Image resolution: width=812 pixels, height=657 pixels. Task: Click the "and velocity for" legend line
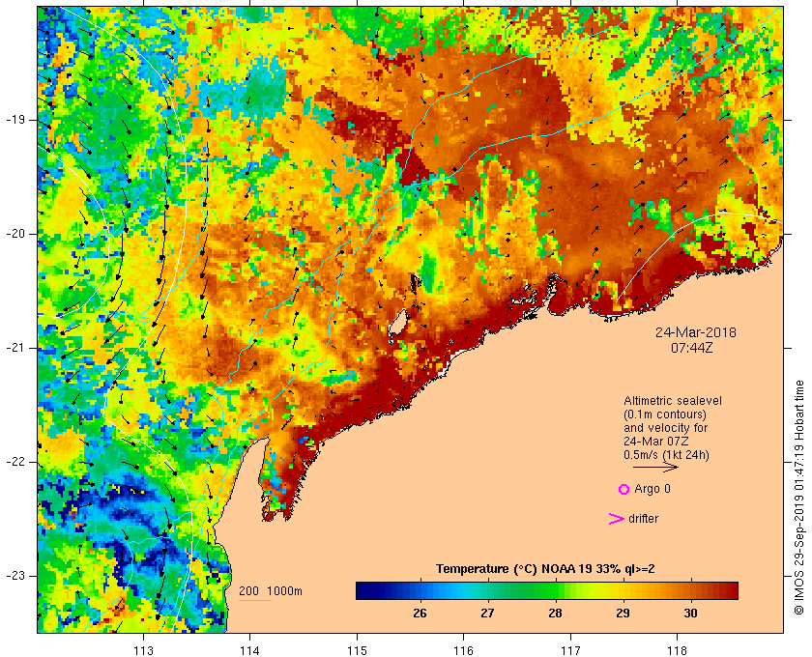(x=665, y=428)
